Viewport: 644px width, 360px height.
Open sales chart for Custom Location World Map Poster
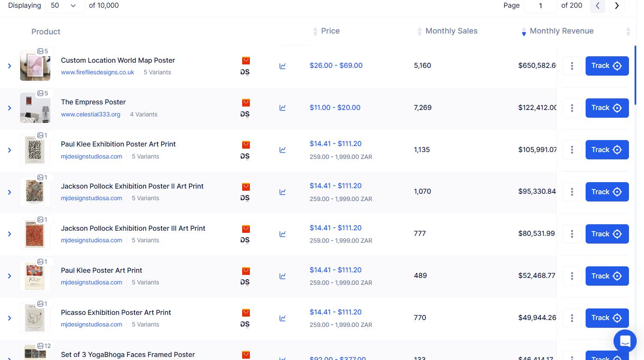pyautogui.click(x=283, y=66)
